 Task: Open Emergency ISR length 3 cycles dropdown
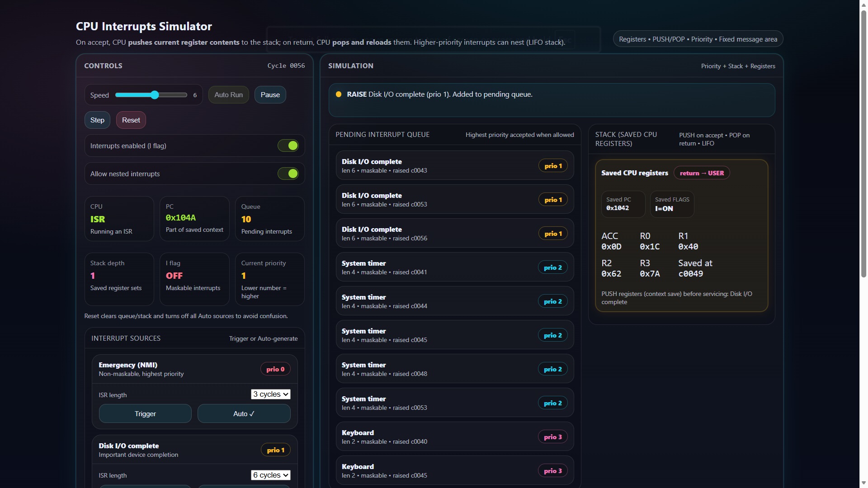[x=270, y=394]
